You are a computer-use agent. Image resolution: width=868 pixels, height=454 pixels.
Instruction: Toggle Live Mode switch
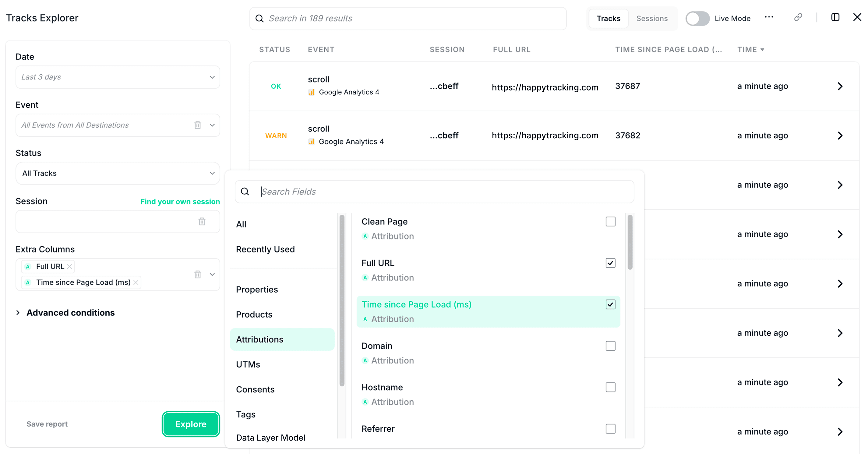click(697, 19)
